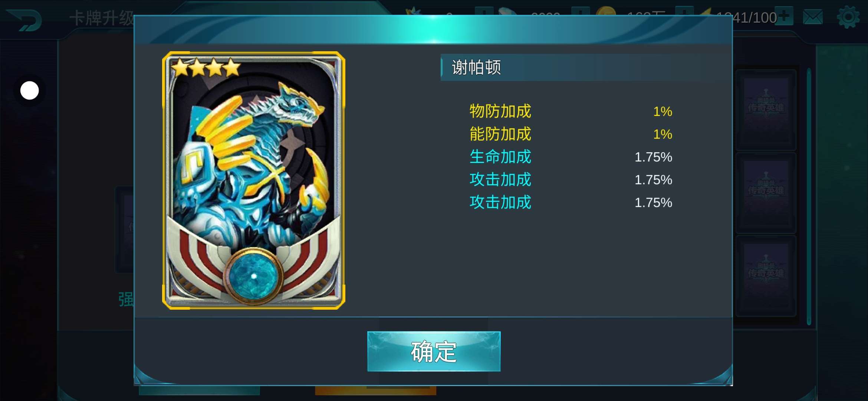Open the mail envelope icon
The height and width of the screenshot is (401, 868).
[x=813, y=17]
